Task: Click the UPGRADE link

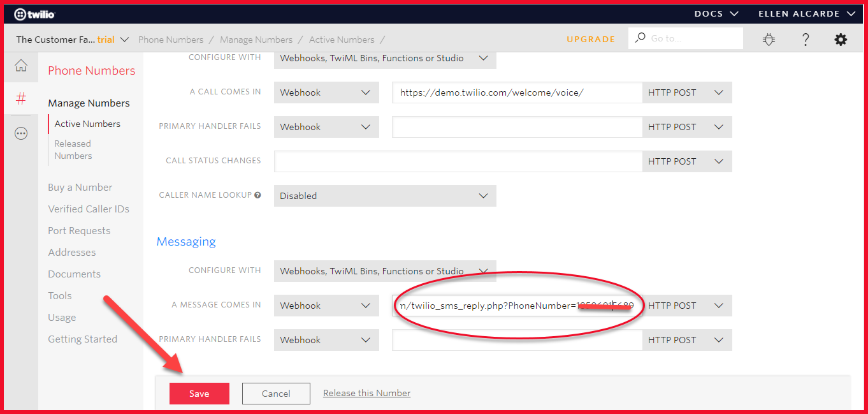Action: click(x=591, y=39)
